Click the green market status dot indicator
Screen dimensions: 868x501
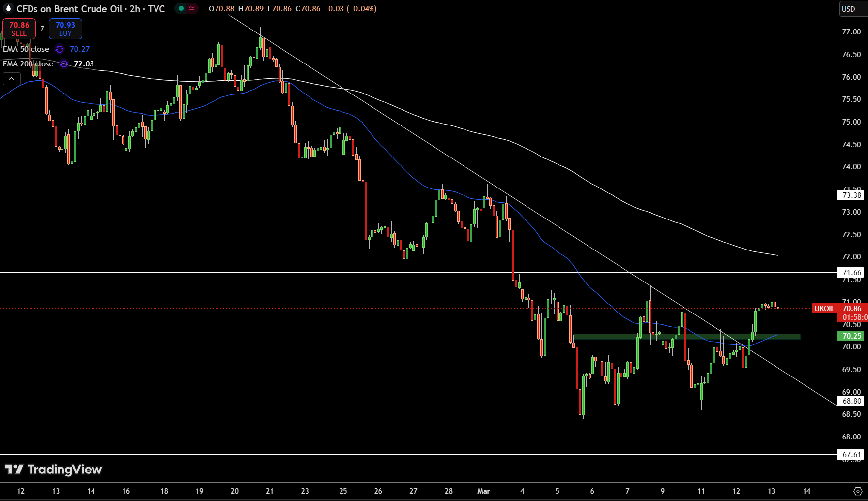point(181,9)
